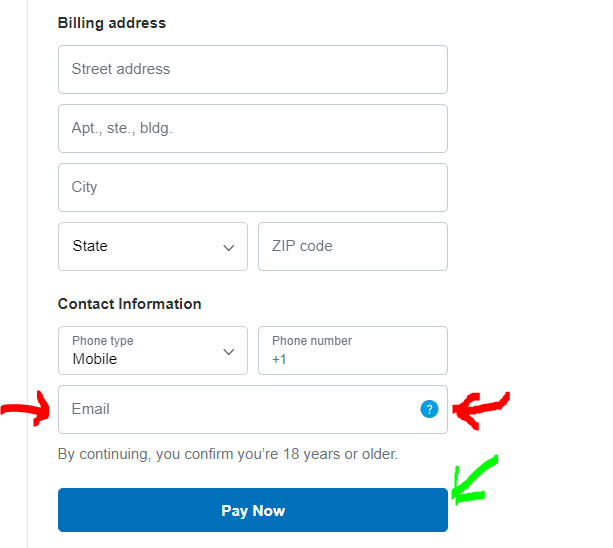This screenshot has height=548, width=613.
Task: Open the State dropdown
Action: pos(153,247)
